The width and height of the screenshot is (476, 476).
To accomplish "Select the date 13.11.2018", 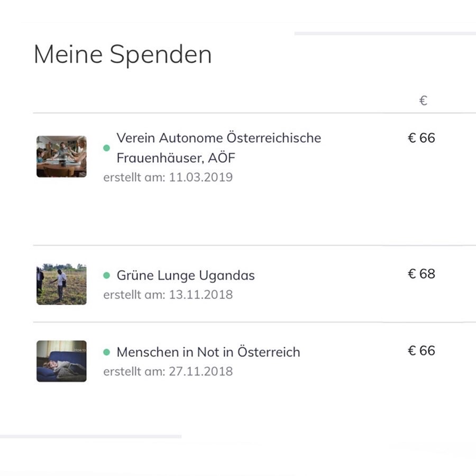I will coord(200,295).
